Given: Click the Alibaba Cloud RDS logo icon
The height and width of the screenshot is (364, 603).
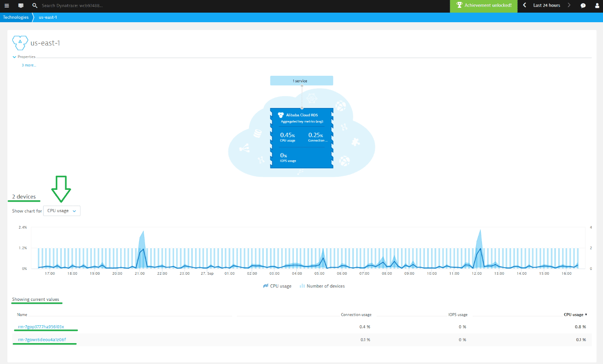Looking at the screenshot, I should coord(281,115).
